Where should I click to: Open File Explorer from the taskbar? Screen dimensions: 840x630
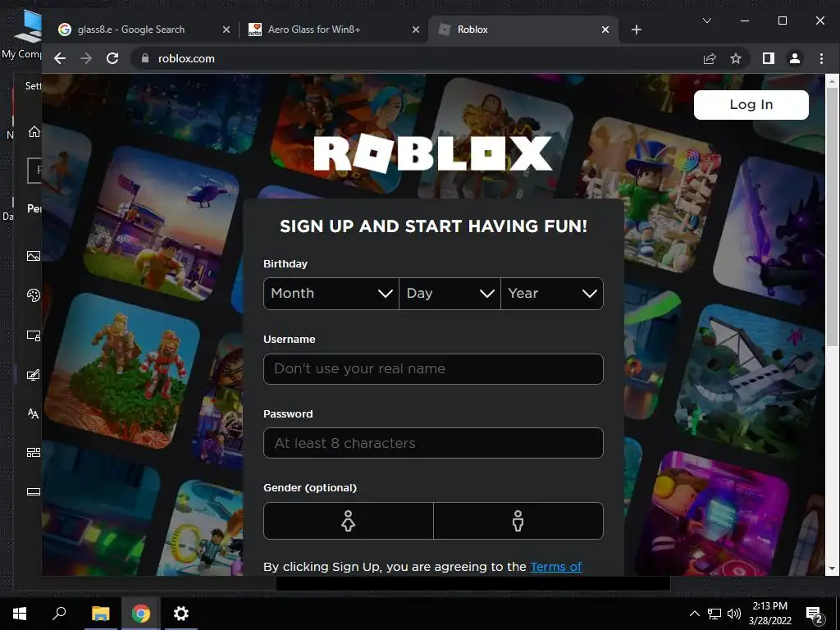pos(100,614)
